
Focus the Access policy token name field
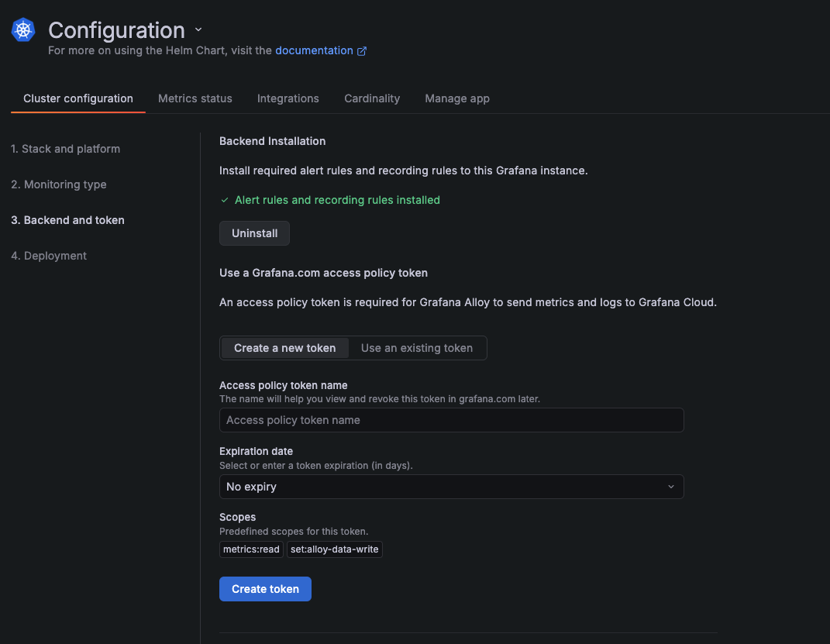pos(451,420)
